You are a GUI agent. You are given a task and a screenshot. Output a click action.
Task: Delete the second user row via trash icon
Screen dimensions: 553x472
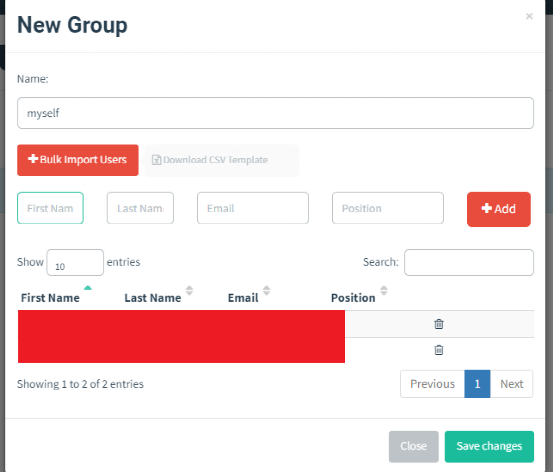coord(439,350)
